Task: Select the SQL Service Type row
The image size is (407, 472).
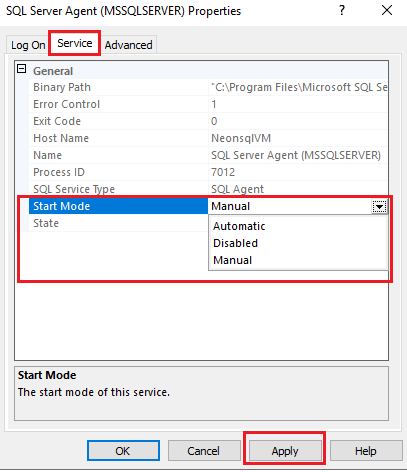Action: (208, 189)
